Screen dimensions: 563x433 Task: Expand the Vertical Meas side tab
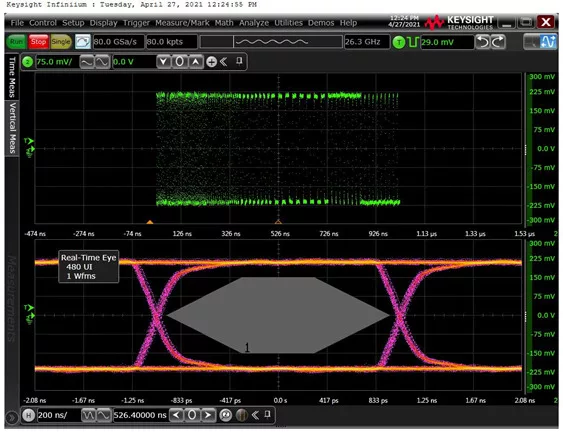click(12, 128)
